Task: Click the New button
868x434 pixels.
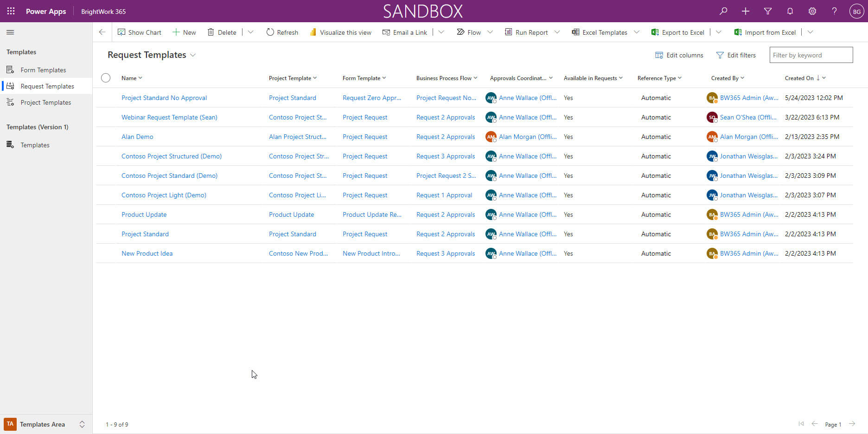Action: point(184,32)
